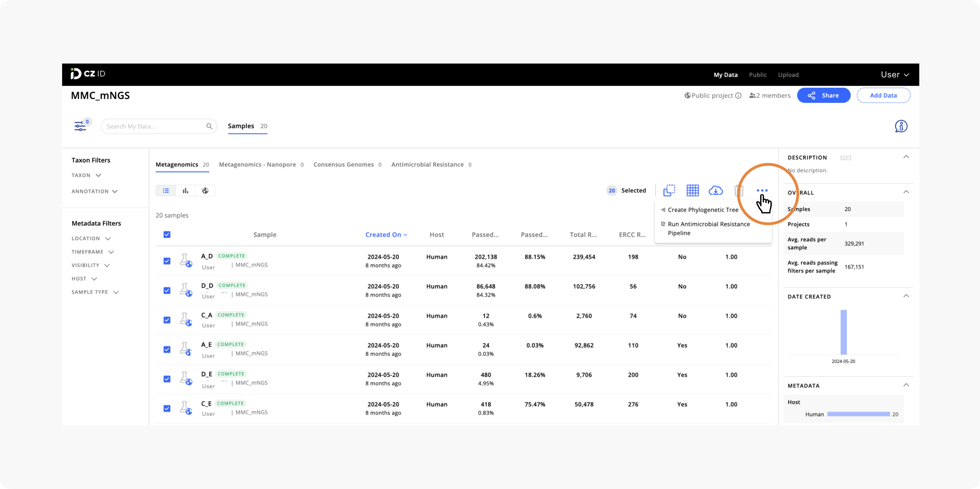Click the help info icon at right
This screenshot has width=980, height=489.
[x=901, y=126]
